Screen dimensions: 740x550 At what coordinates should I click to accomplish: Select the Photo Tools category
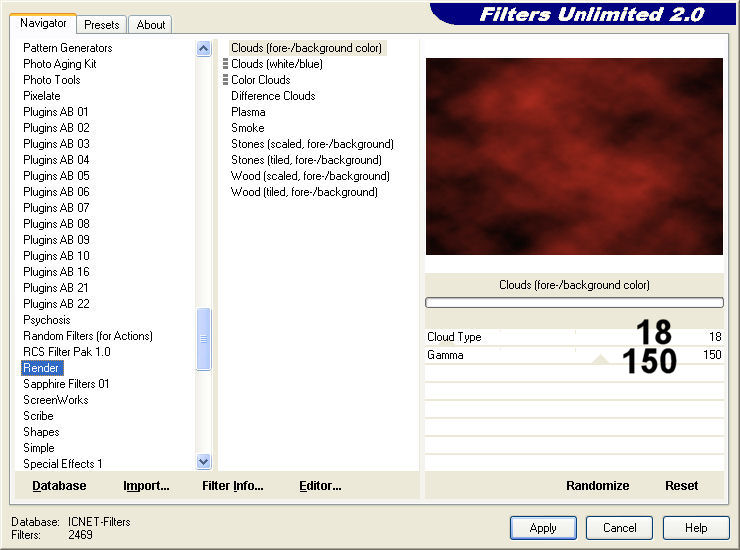(x=52, y=80)
